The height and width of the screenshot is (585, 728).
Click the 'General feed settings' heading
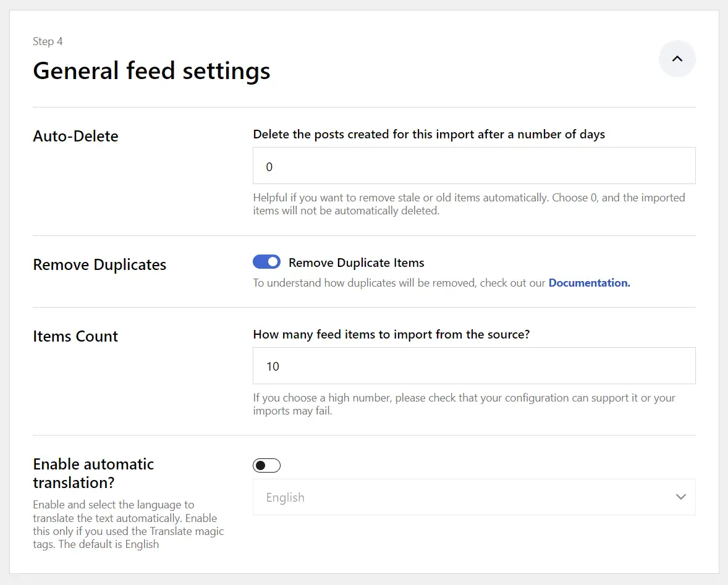coord(151,71)
